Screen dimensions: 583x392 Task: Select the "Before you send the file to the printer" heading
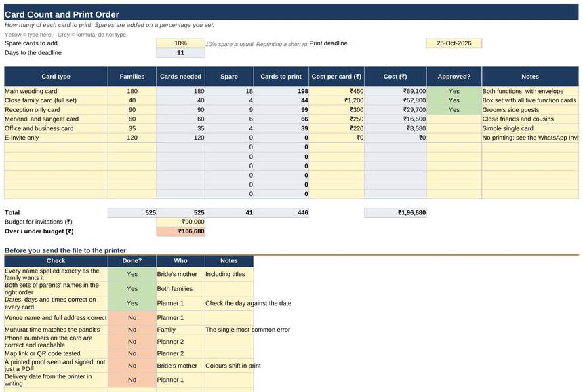click(66, 250)
